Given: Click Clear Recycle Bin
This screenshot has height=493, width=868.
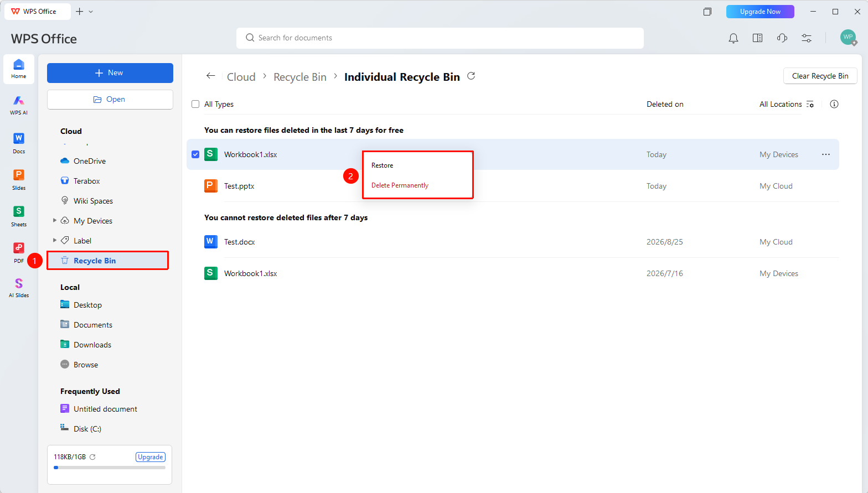Looking at the screenshot, I should tap(820, 76).
